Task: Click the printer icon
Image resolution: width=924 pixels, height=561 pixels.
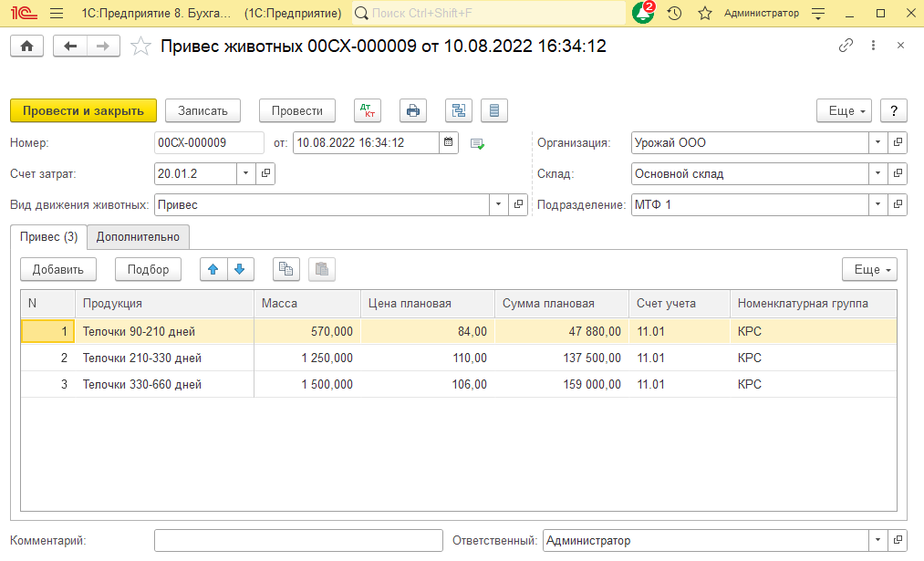Action: click(413, 110)
